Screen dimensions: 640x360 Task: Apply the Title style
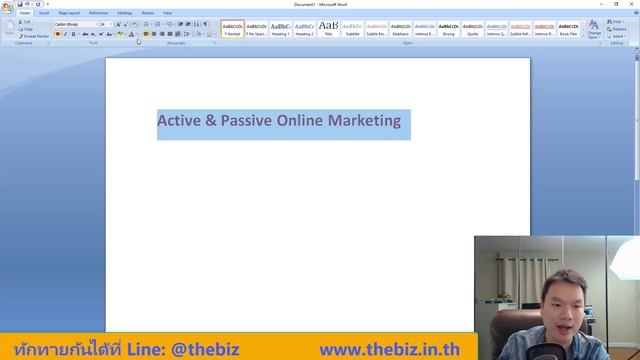(329, 29)
